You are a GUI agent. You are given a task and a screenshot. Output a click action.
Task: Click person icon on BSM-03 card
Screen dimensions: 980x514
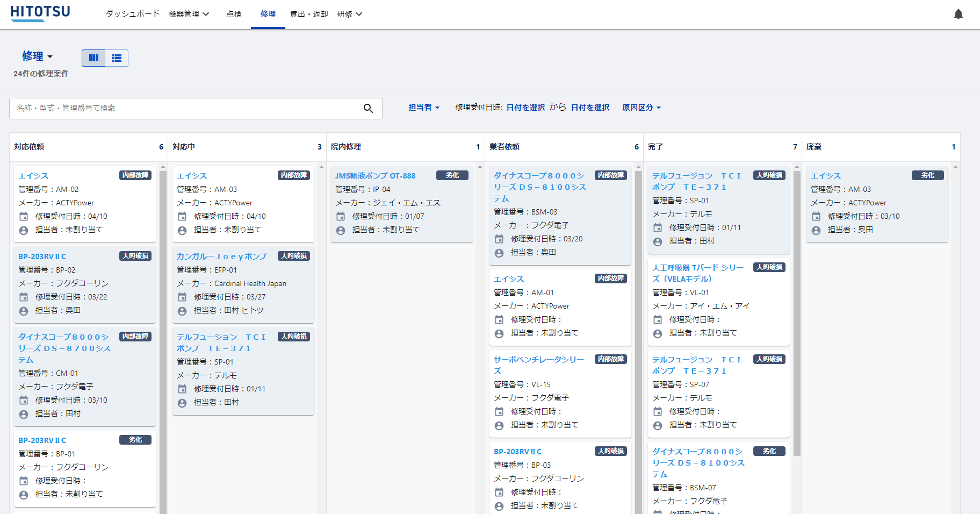pyautogui.click(x=499, y=253)
